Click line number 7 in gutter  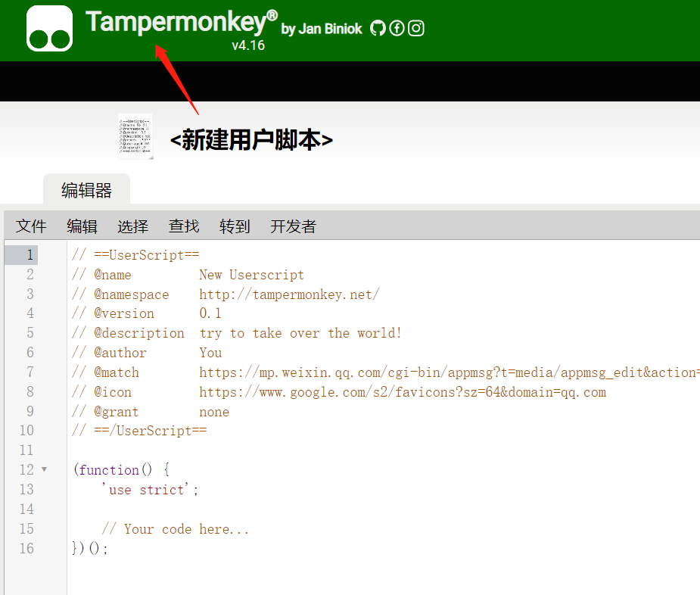tap(30, 372)
